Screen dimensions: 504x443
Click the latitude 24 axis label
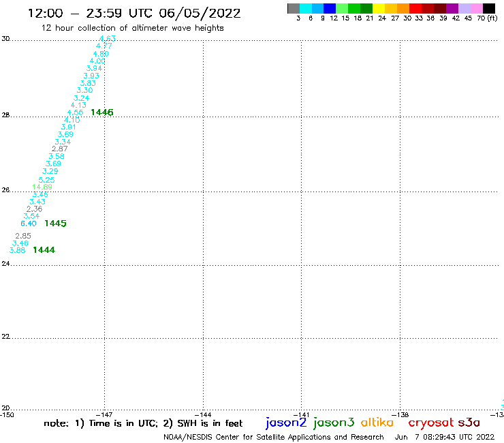coord(5,264)
